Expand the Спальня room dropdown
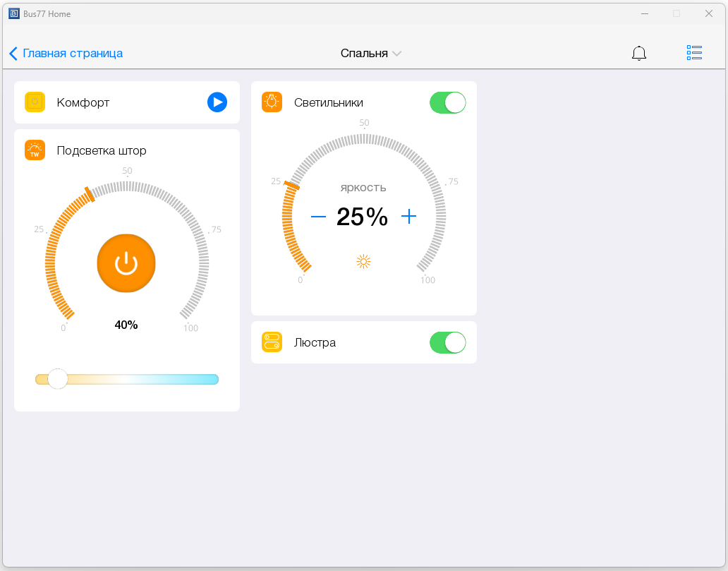This screenshot has height=571, width=728. tap(364, 54)
